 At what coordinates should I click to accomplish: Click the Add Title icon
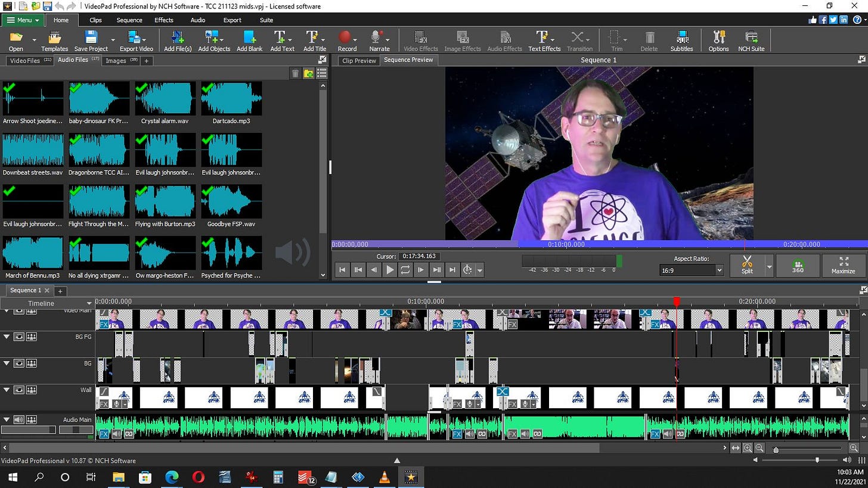click(x=314, y=41)
